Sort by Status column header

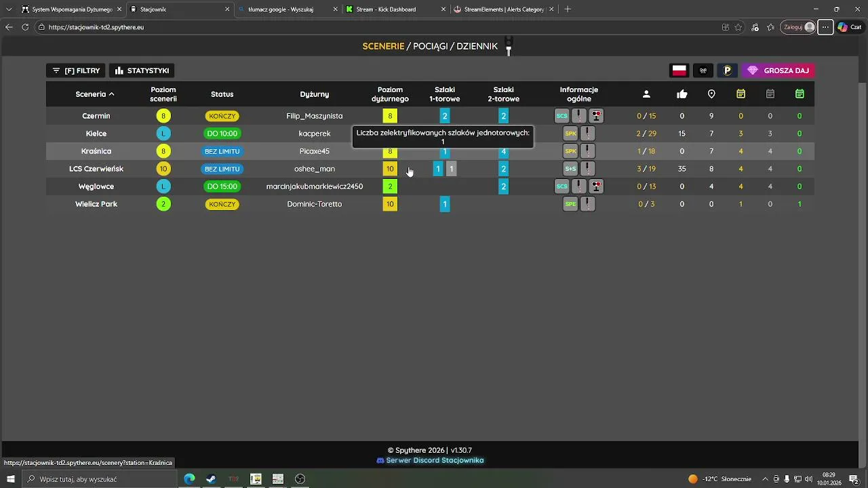click(x=222, y=94)
